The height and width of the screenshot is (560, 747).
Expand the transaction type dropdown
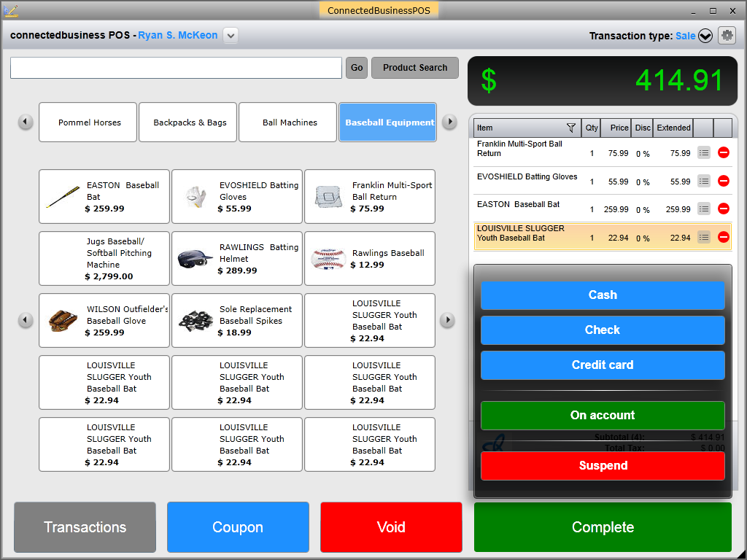[705, 36]
